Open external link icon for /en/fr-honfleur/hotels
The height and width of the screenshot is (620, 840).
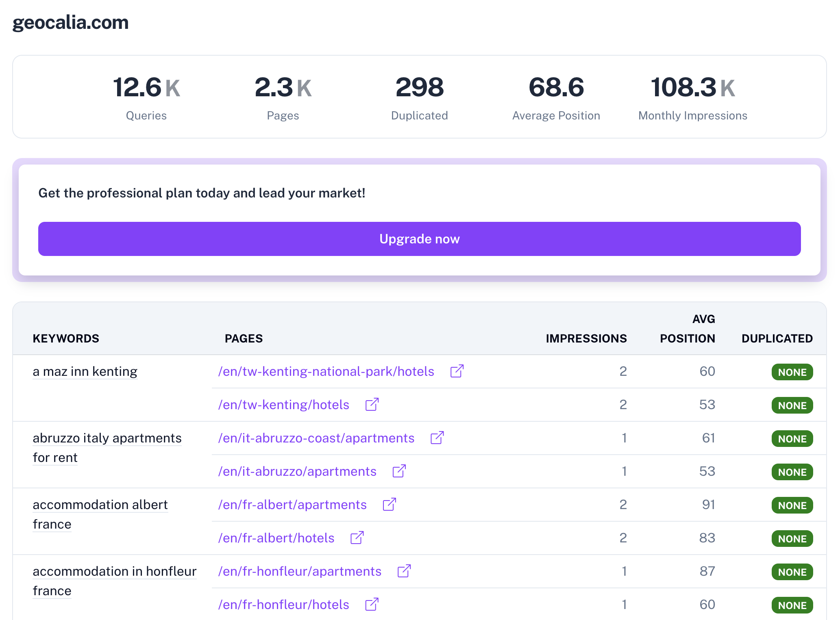click(372, 604)
